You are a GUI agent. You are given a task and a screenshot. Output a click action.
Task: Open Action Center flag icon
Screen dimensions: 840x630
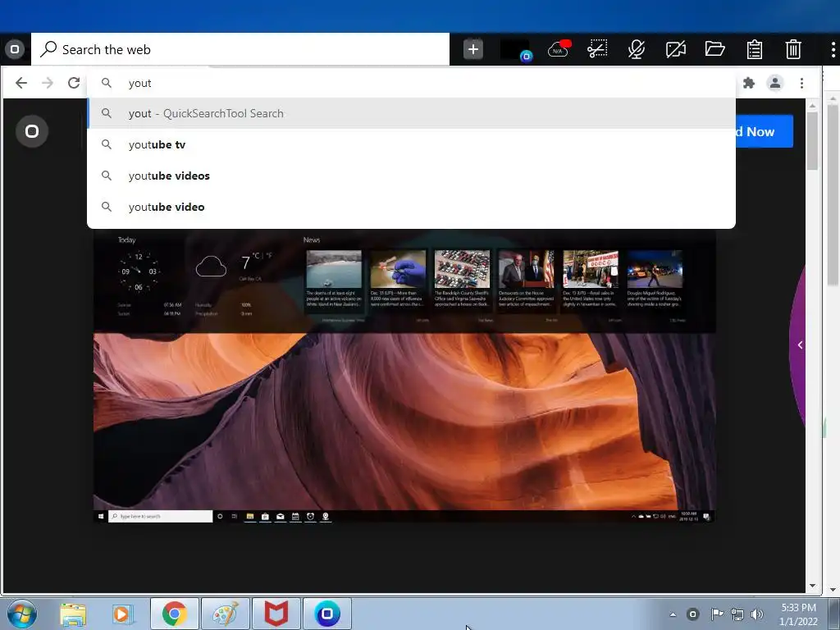(716, 614)
